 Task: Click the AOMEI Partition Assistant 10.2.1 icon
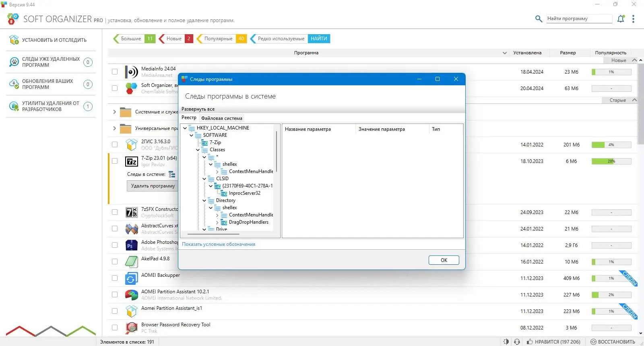coord(131,295)
